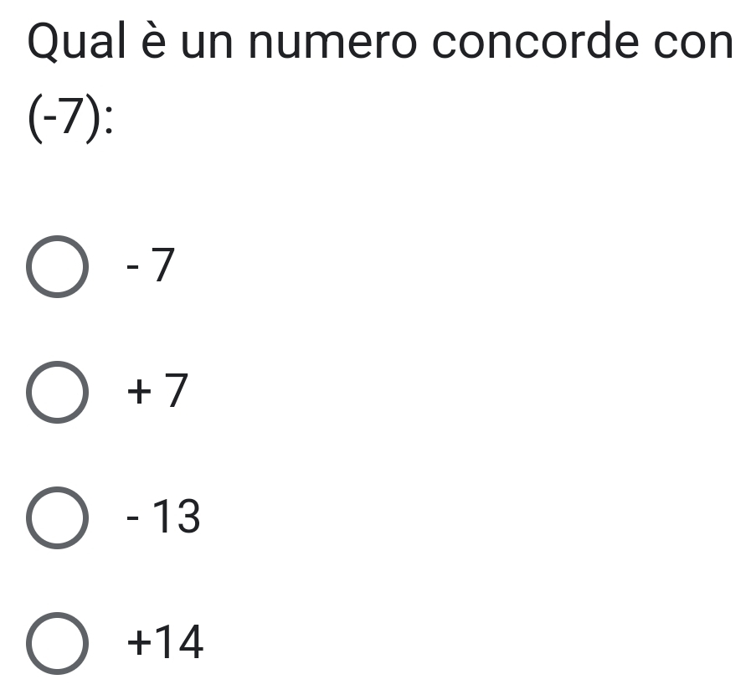This screenshot has width=756, height=700.
Task: Choose the +14 radio button
Action: [60, 644]
